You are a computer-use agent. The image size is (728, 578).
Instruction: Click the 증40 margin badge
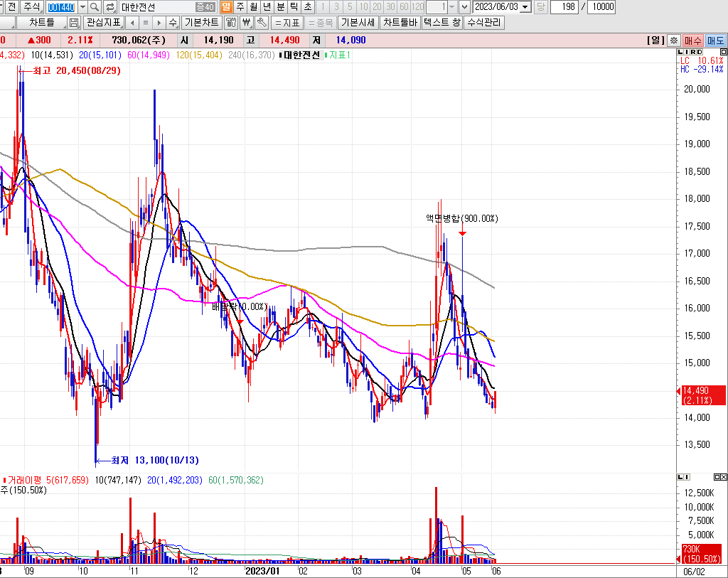[205, 7]
